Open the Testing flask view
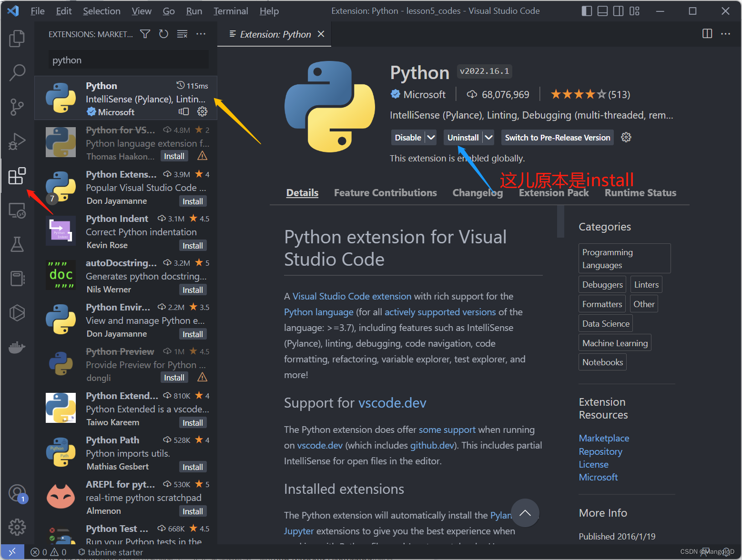The width and height of the screenshot is (742, 560). point(17,244)
